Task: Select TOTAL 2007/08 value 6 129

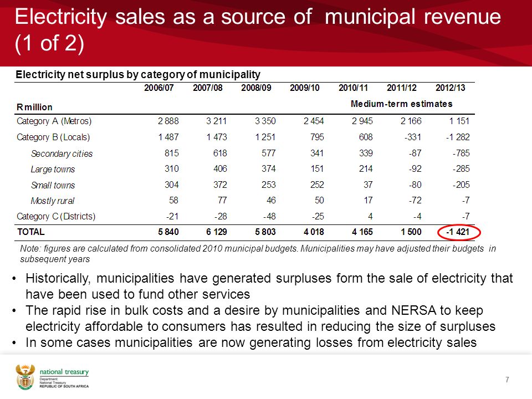Action: coord(217,232)
